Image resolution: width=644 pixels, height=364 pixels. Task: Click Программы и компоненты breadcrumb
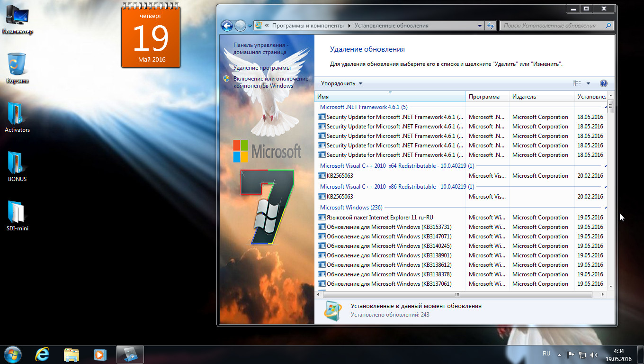pyautogui.click(x=308, y=26)
